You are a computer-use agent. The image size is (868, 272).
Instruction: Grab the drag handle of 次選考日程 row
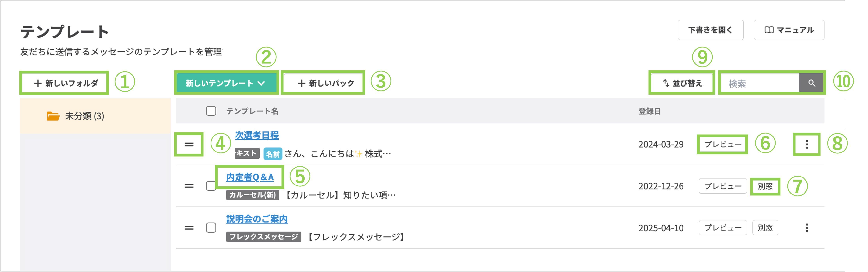click(x=189, y=144)
